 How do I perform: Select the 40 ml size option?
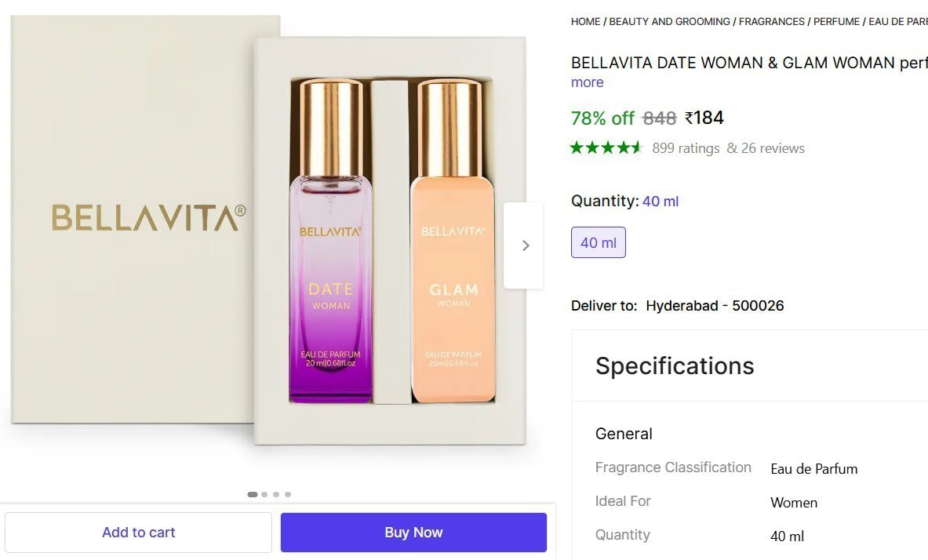coord(598,242)
